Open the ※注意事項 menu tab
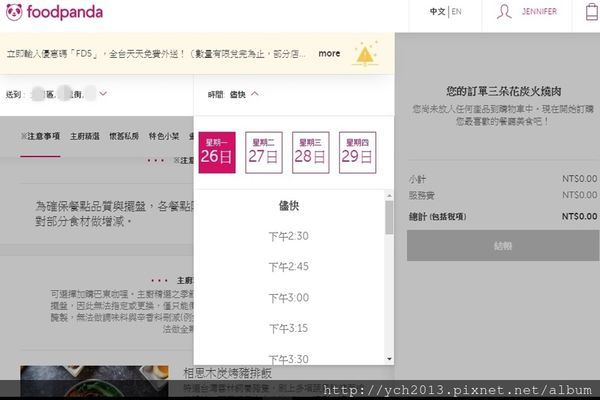This screenshot has width=600, height=400. (40, 136)
